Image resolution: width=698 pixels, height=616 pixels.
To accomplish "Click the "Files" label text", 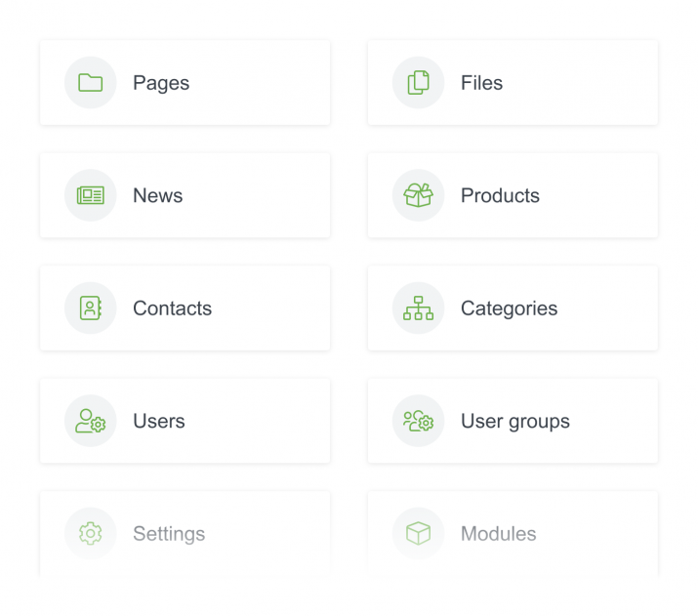I will point(481,83).
